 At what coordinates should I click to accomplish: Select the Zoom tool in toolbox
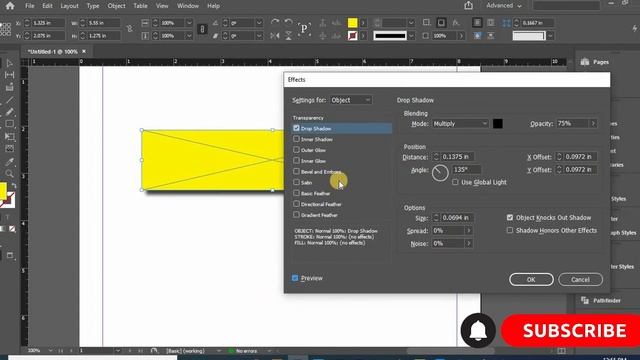coord(9,173)
